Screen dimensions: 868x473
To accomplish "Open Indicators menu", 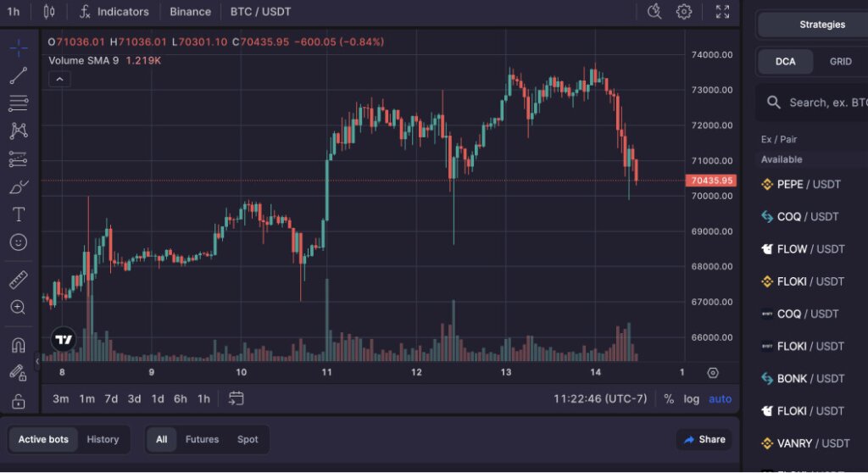I will click(x=114, y=11).
